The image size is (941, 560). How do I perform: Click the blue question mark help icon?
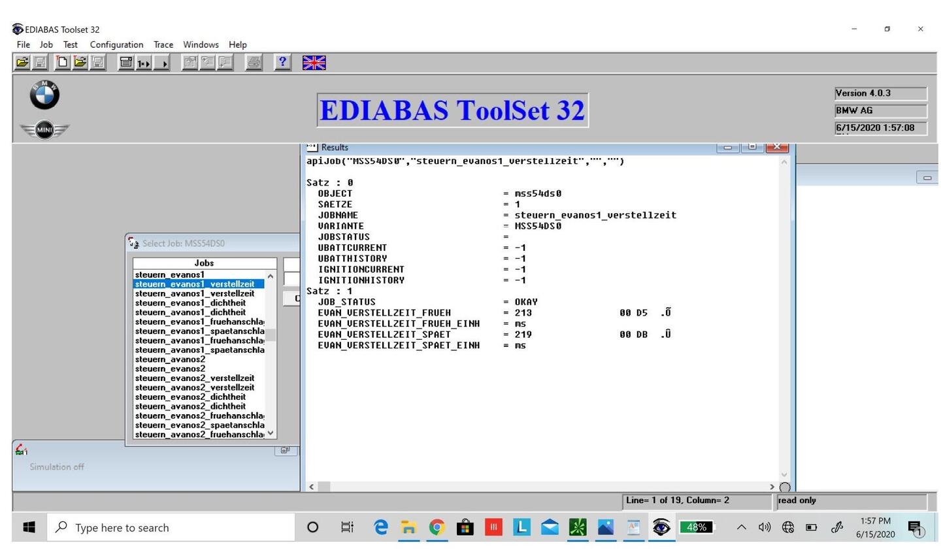pyautogui.click(x=282, y=63)
